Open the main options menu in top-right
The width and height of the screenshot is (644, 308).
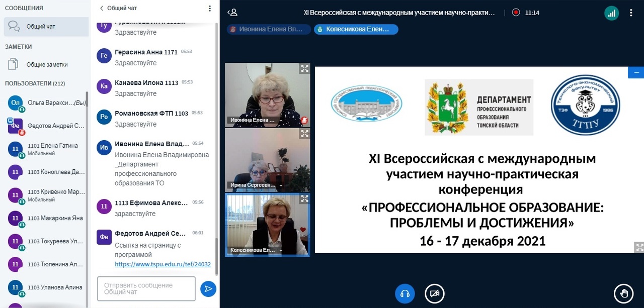pos(631,13)
